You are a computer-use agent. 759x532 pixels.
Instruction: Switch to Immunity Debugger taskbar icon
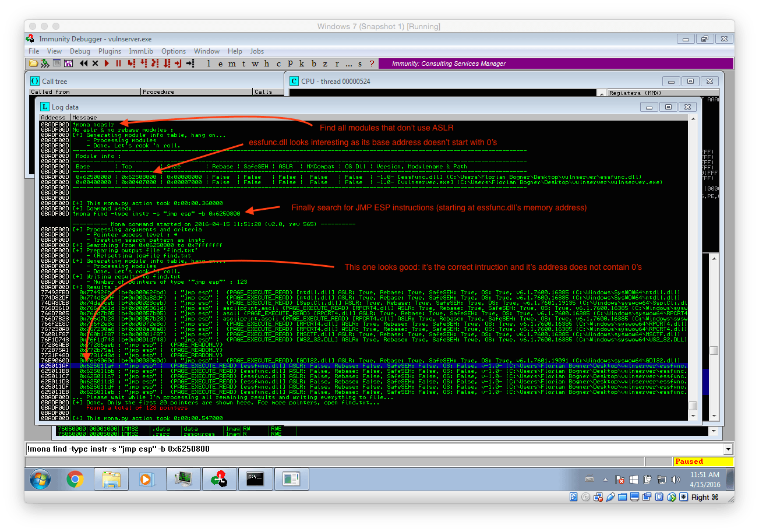click(219, 480)
